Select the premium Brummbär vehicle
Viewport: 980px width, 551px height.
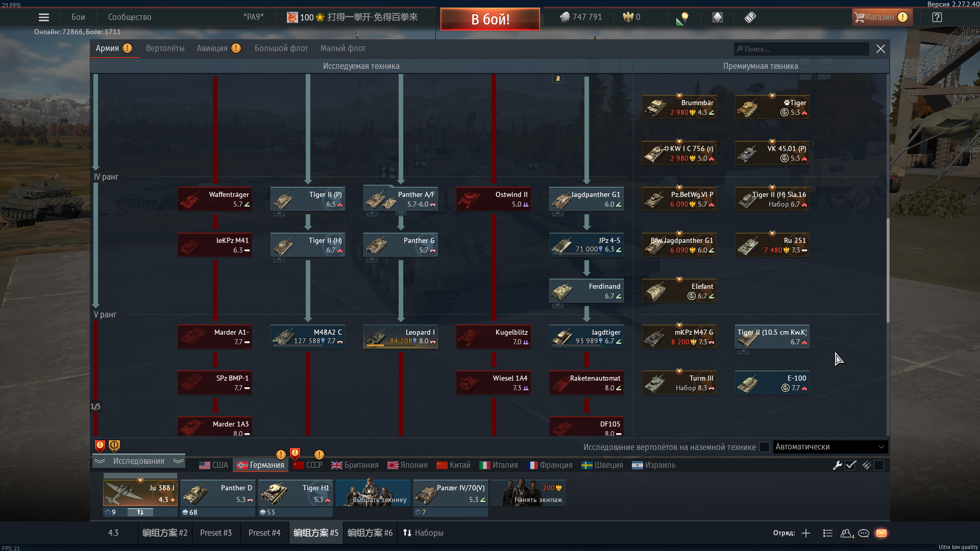tap(679, 107)
